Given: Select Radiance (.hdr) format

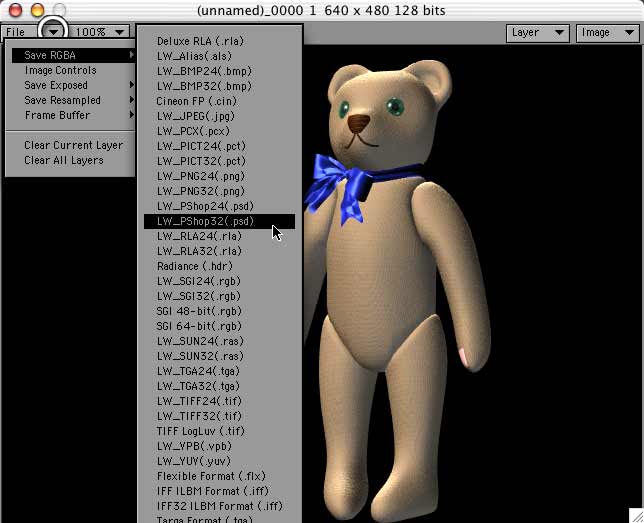Looking at the screenshot, I should tap(219, 266).
